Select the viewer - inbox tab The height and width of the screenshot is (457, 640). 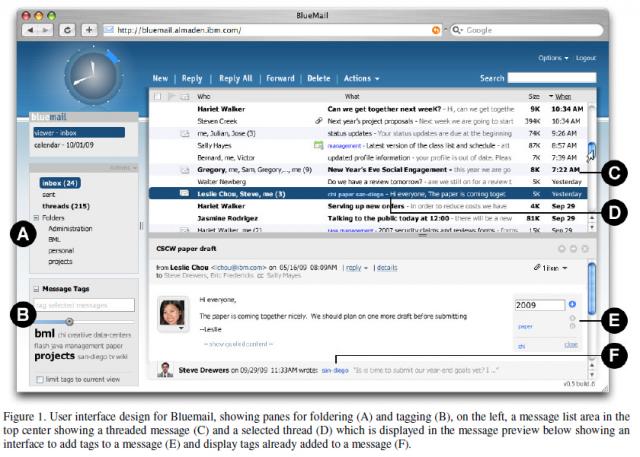coord(79,133)
